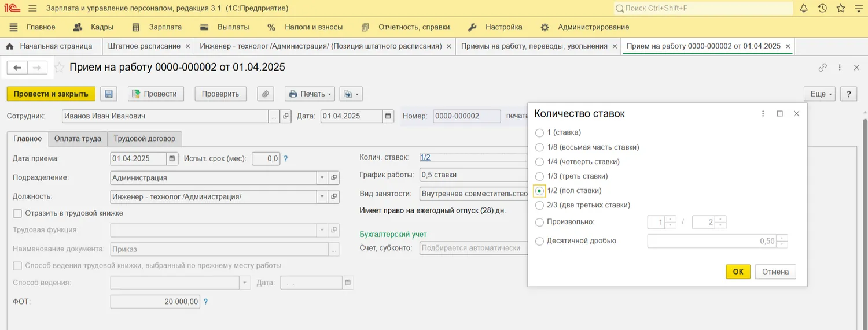Click the 1C logo icon

[x=12, y=8]
